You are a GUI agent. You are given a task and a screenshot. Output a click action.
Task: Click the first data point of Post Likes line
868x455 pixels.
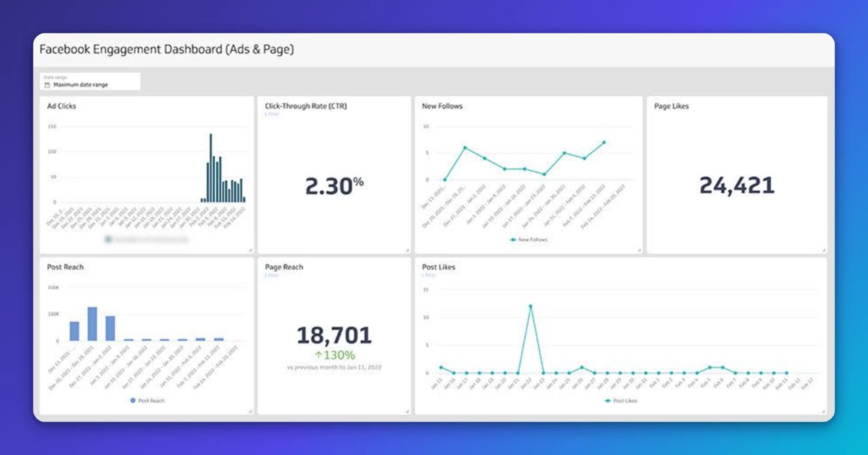(x=441, y=367)
